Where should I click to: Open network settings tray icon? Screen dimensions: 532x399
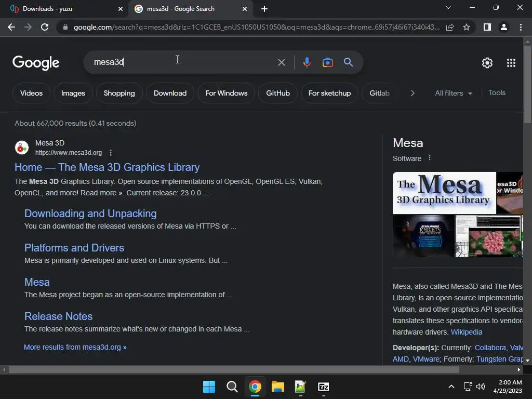coord(468,387)
